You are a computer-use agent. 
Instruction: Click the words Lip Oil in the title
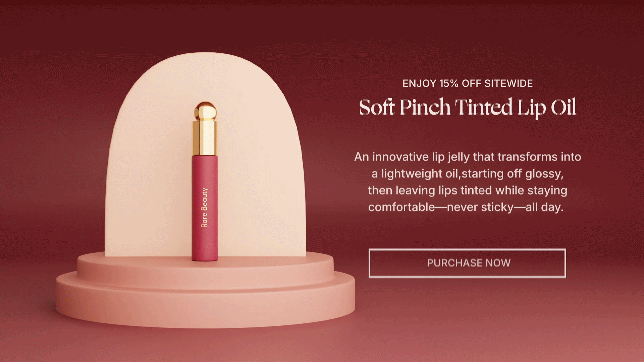coord(547,108)
